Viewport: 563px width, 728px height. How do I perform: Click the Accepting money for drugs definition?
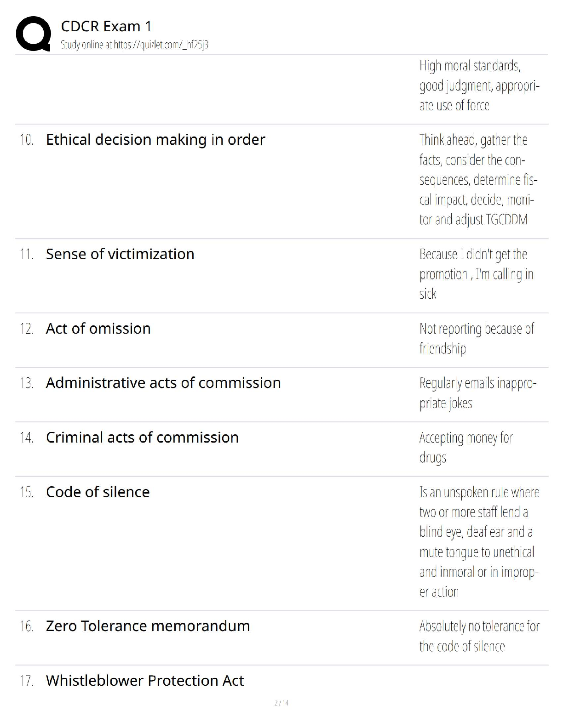point(465,447)
